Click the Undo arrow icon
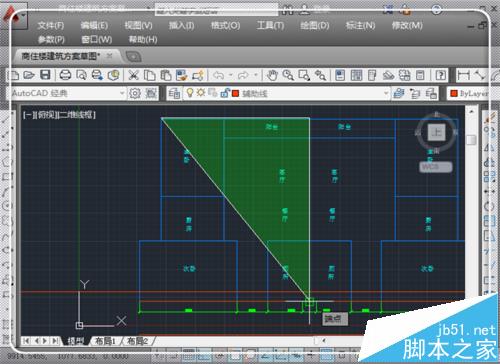This screenshot has height=364, width=500. 219,75
